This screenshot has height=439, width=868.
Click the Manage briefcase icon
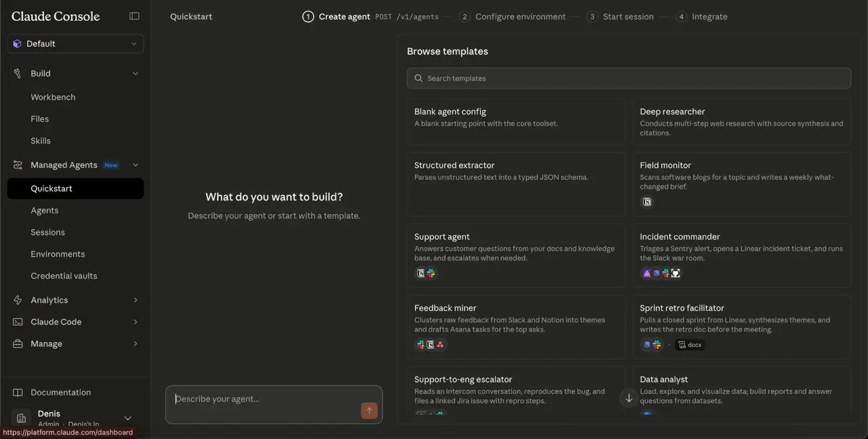tap(18, 343)
